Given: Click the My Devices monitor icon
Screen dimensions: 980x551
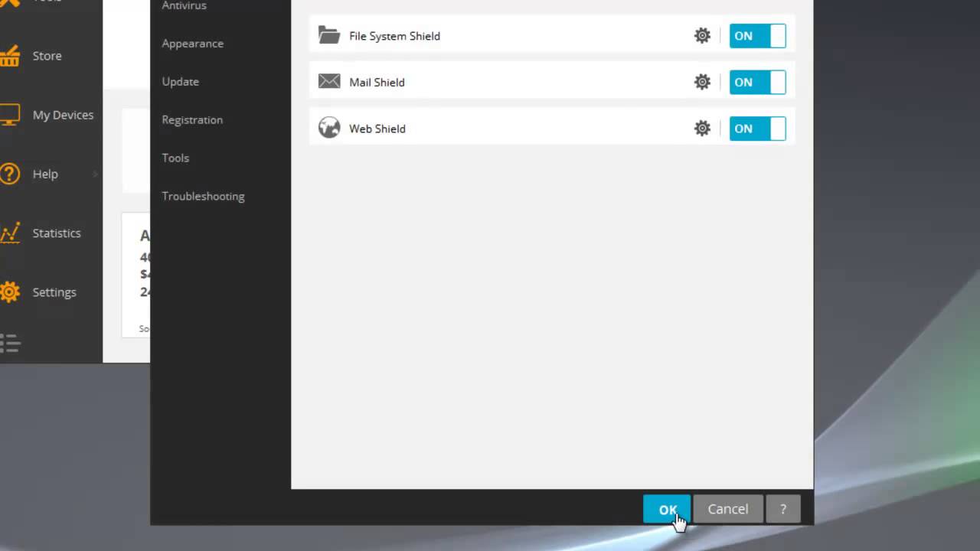Looking at the screenshot, I should (x=9, y=115).
